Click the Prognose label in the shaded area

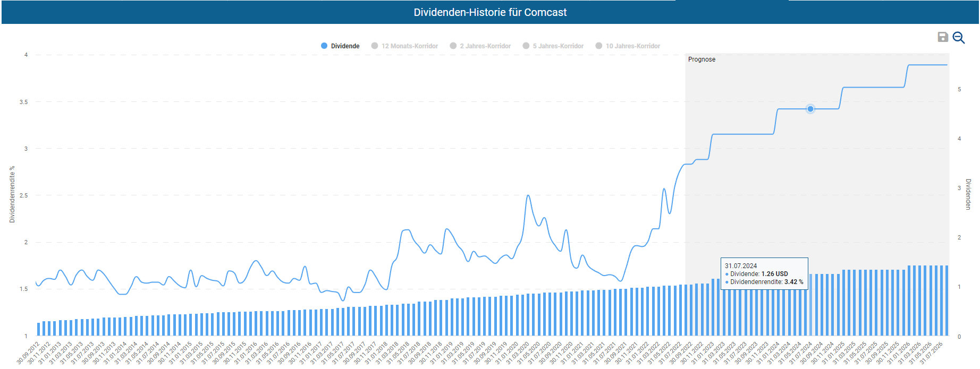tap(702, 59)
